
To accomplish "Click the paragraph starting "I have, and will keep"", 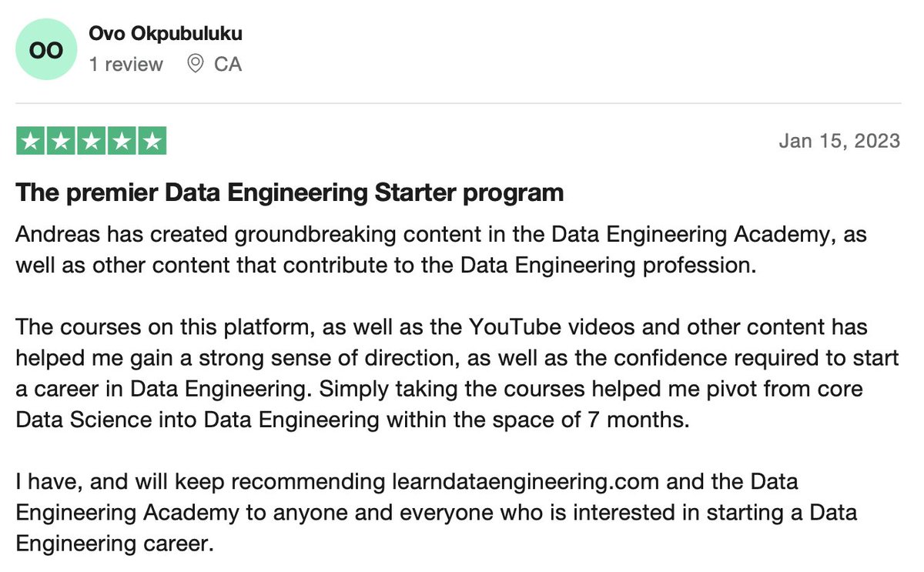I will pos(437,513).
